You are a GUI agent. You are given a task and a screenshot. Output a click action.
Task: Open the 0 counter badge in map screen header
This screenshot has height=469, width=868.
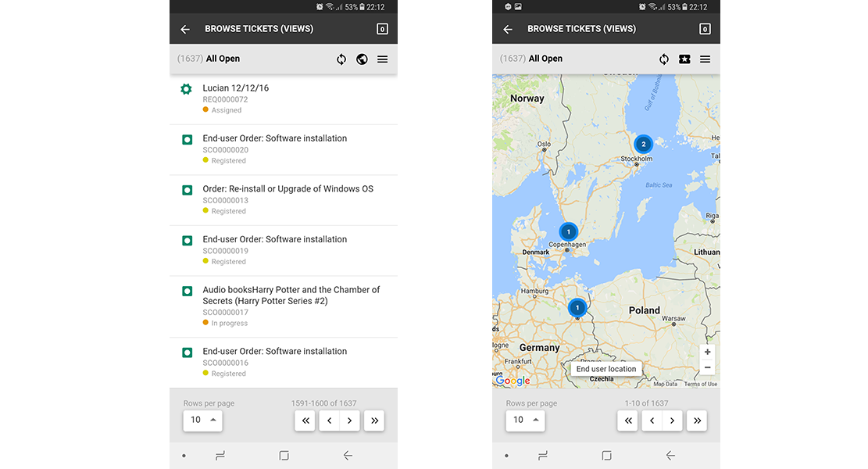coord(705,29)
